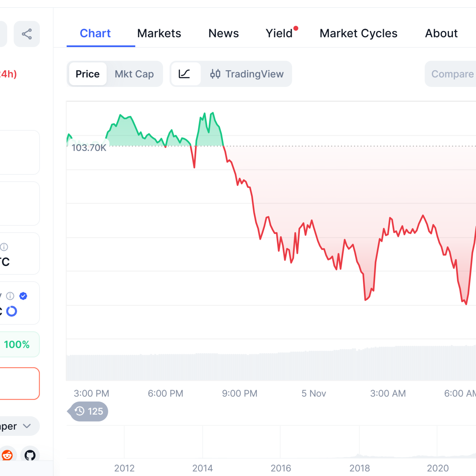Screen dimensions: 476x476
Task: Open the Markets tab
Action: click(159, 33)
